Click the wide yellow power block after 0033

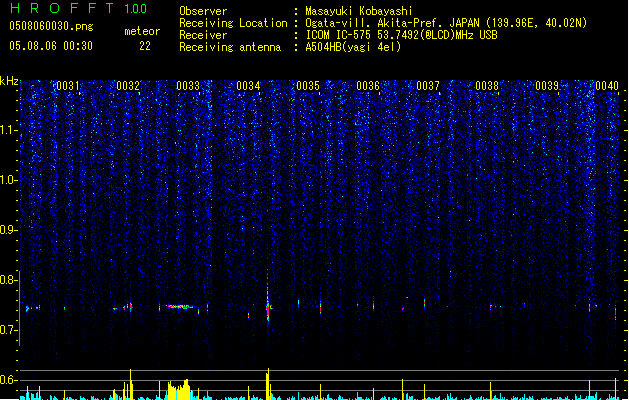[x=179, y=389]
